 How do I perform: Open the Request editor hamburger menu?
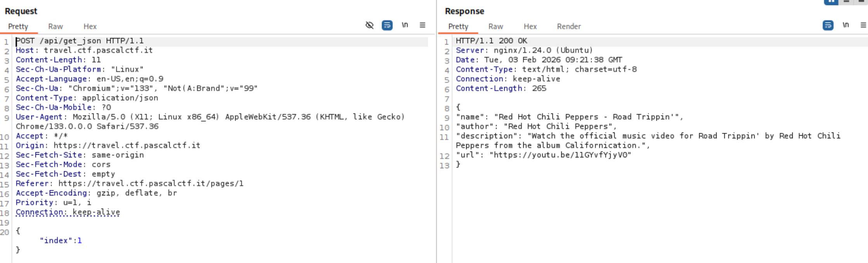422,25
